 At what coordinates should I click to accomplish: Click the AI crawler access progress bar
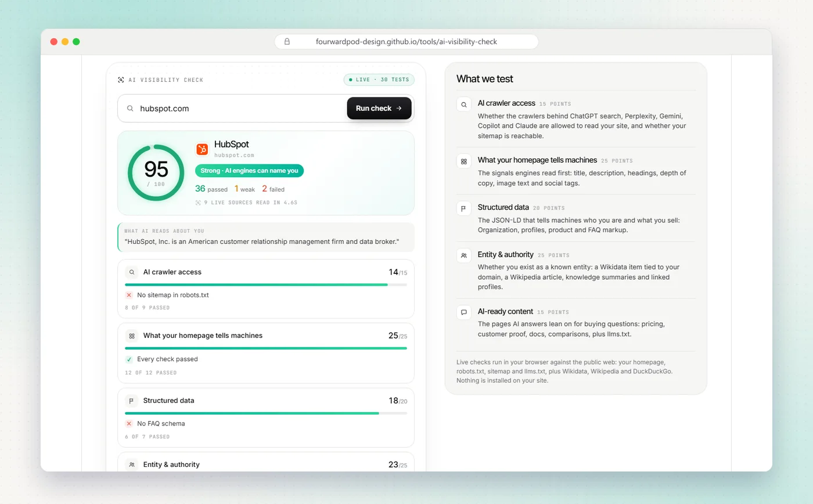tap(266, 285)
